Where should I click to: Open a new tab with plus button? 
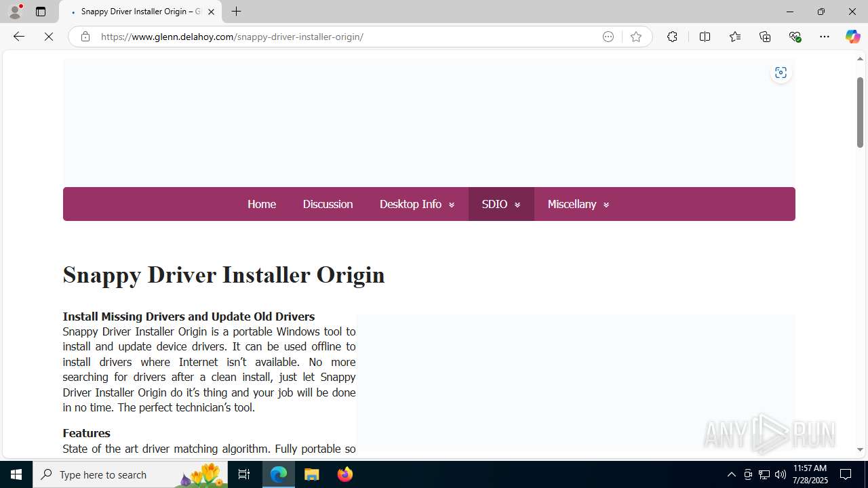pyautogui.click(x=236, y=12)
